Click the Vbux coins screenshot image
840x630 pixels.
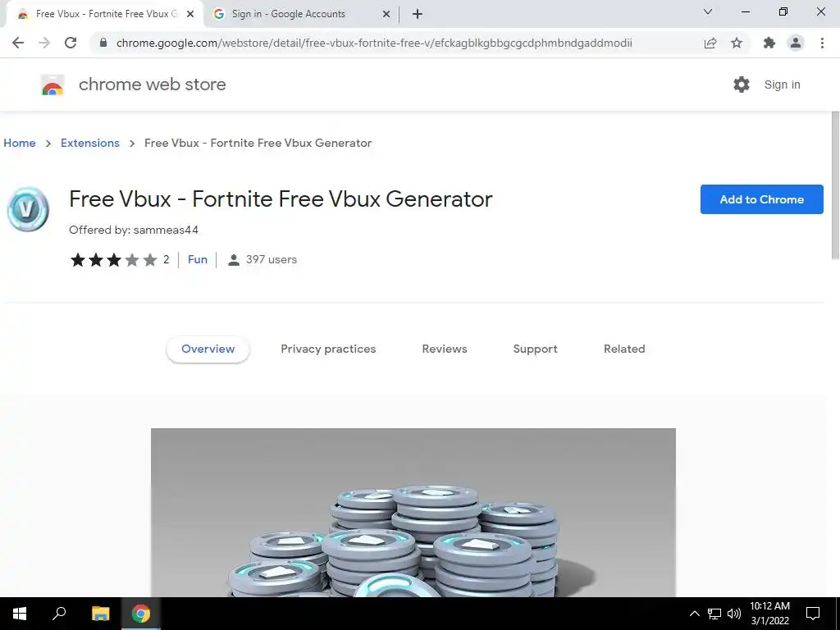point(413,513)
